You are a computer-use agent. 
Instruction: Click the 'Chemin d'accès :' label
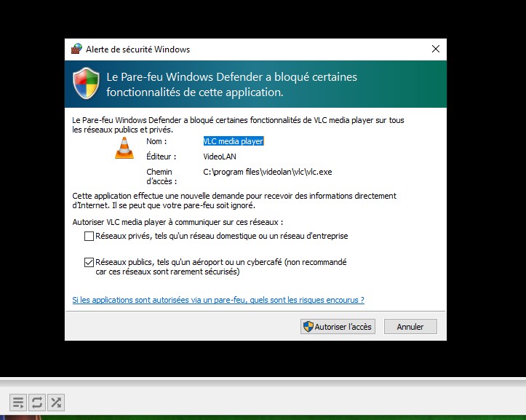(x=162, y=177)
